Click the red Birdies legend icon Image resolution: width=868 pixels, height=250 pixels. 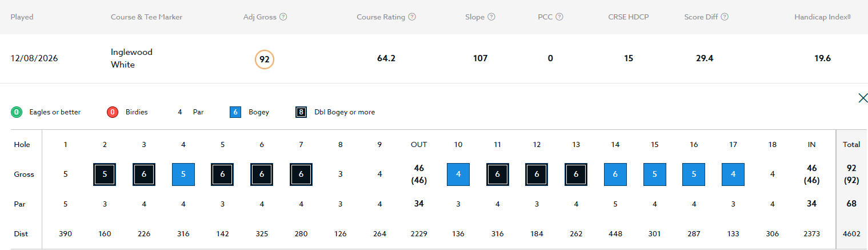112,112
